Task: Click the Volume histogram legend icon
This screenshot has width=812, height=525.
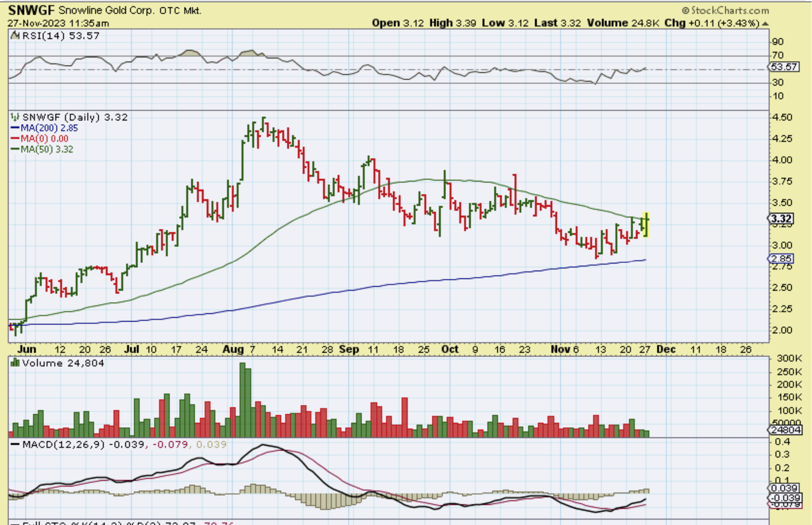Action: (16, 363)
